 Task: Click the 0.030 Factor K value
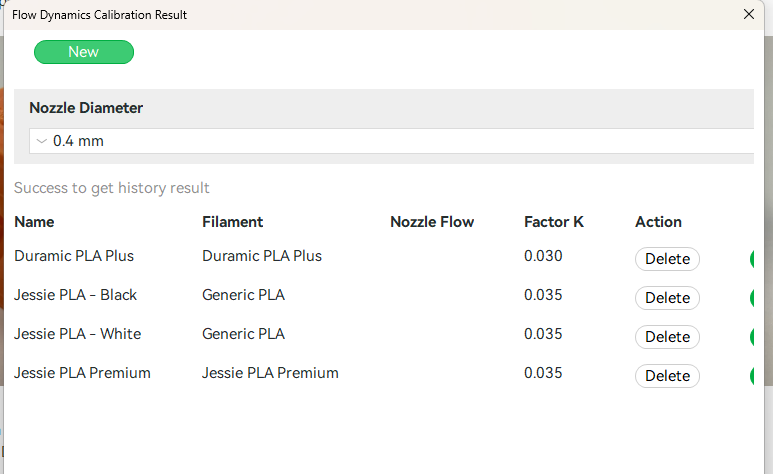543,256
